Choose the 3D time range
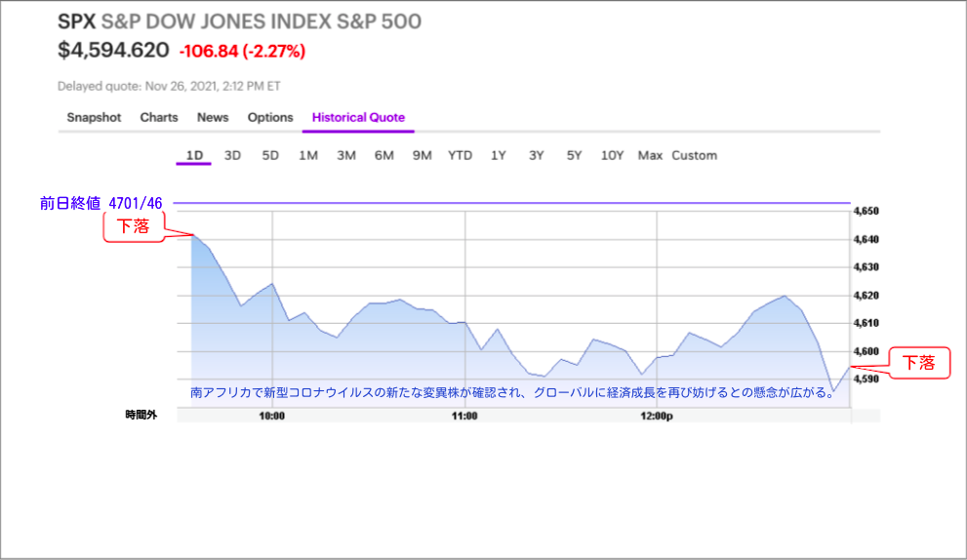This screenshot has height=560, width=967. [x=232, y=155]
